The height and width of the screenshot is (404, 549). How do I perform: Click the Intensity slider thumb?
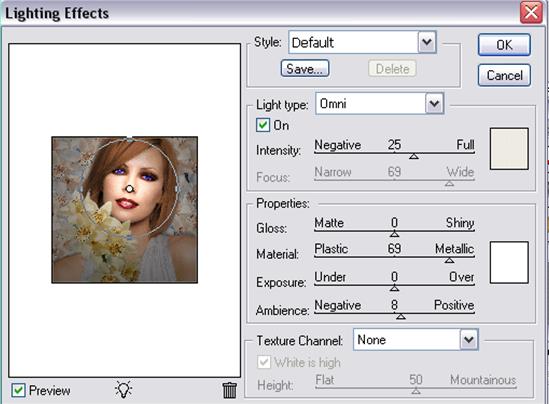click(x=414, y=156)
